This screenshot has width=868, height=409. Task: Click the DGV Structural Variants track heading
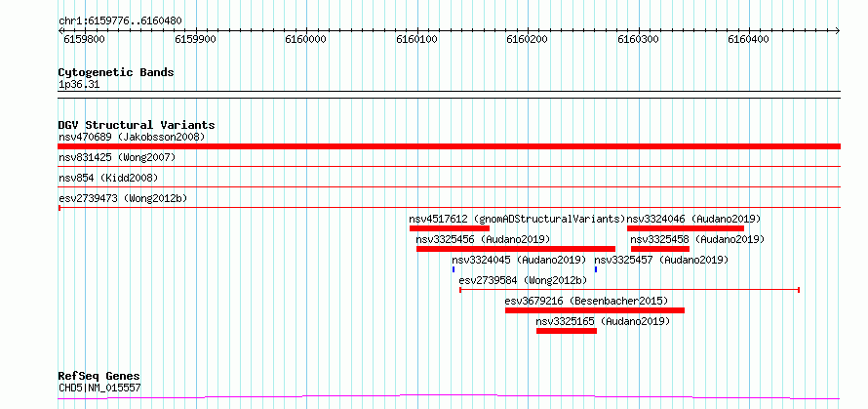[137, 125]
